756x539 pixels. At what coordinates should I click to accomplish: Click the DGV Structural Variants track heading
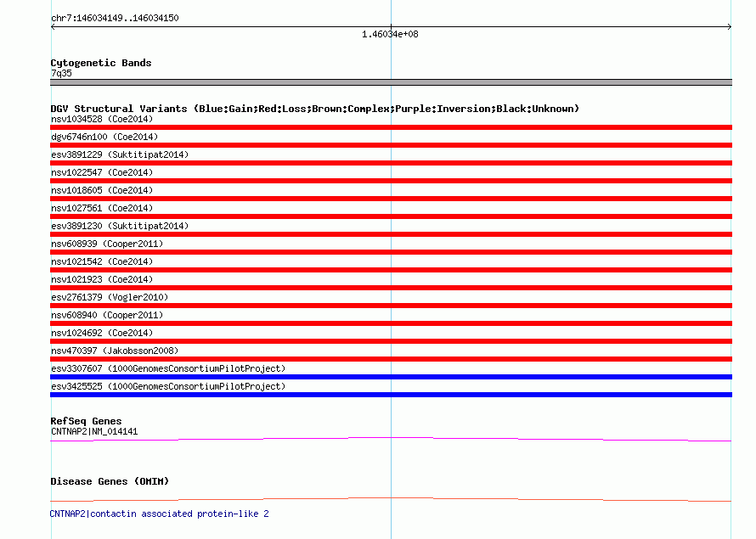tap(315, 109)
